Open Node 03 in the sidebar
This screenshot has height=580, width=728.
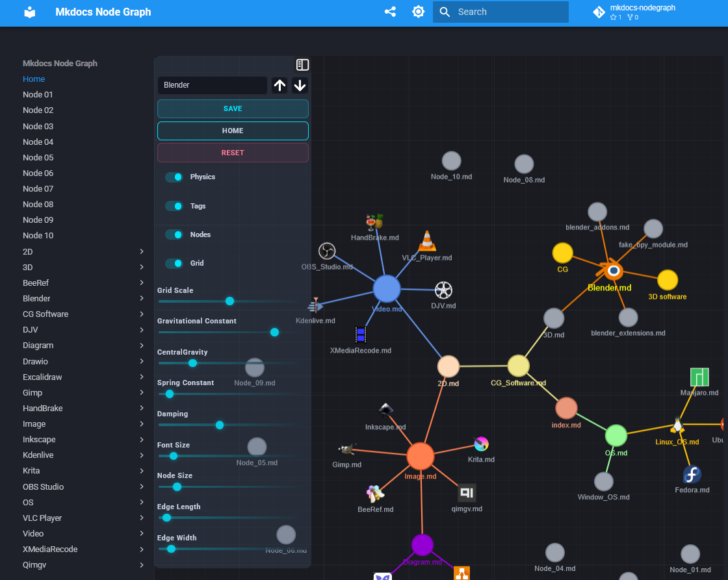point(38,126)
